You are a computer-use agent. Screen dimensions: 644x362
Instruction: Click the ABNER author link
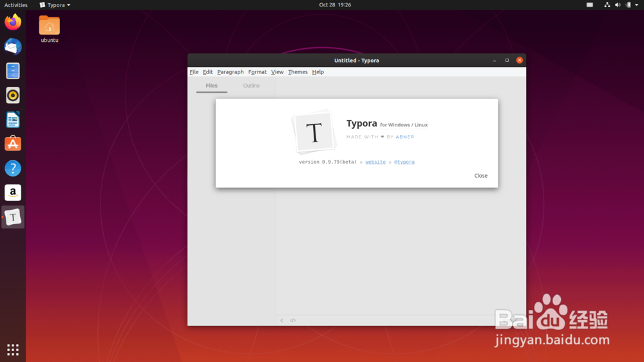tap(405, 137)
